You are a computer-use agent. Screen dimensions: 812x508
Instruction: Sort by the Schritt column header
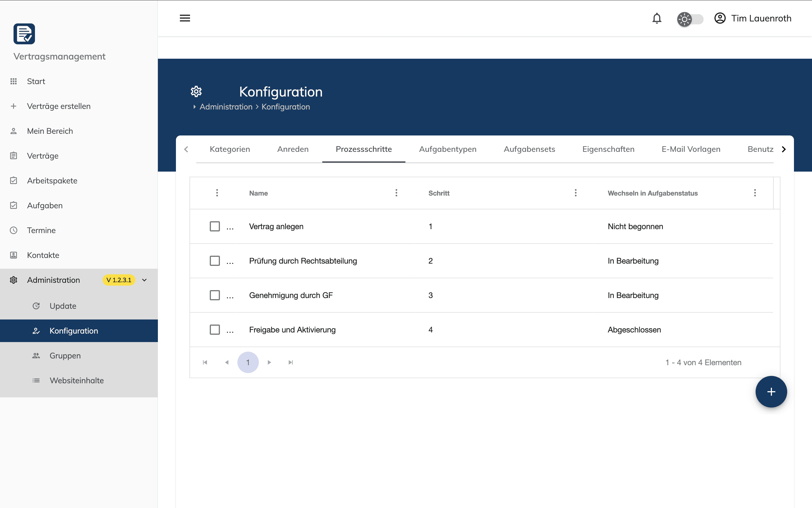coord(439,193)
